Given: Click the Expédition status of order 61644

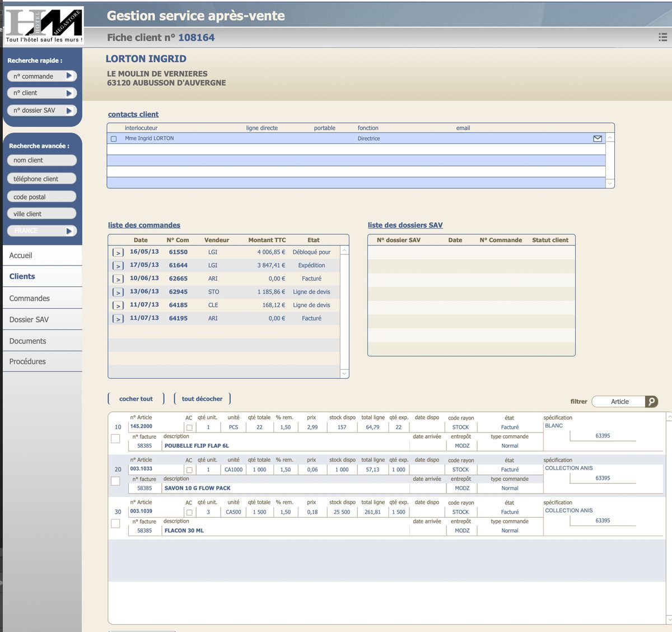Looking at the screenshot, I should click(x=311, y=266).
